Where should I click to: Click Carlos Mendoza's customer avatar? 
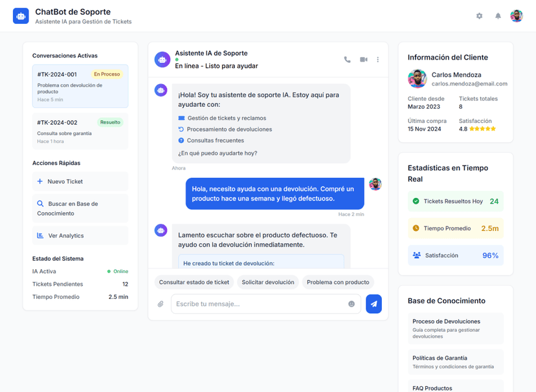(417, 79)
